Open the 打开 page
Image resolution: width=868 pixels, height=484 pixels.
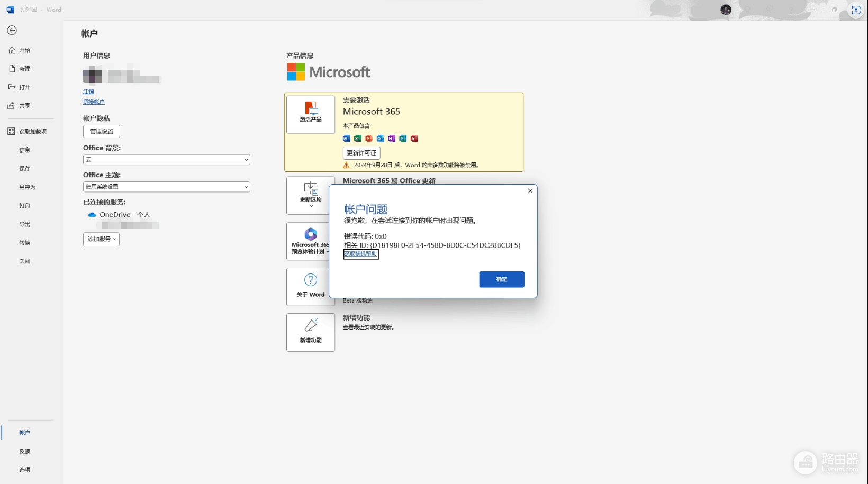25,87
